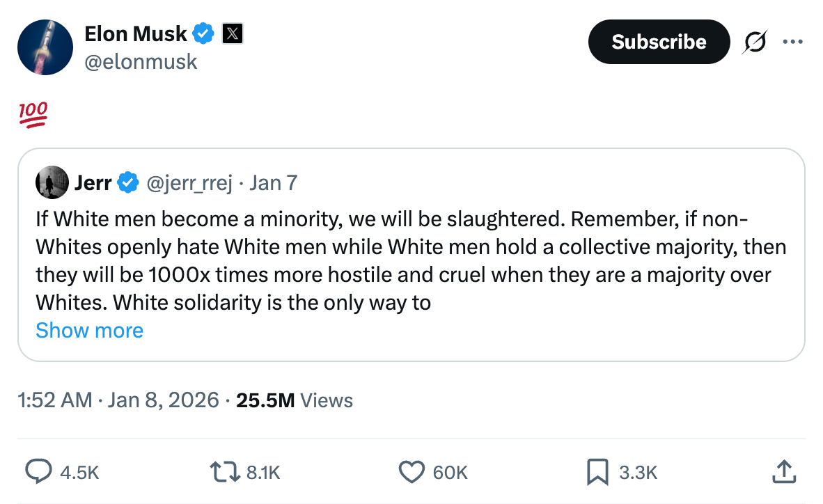Click the X affiliation badge

[x=232, y=33]
